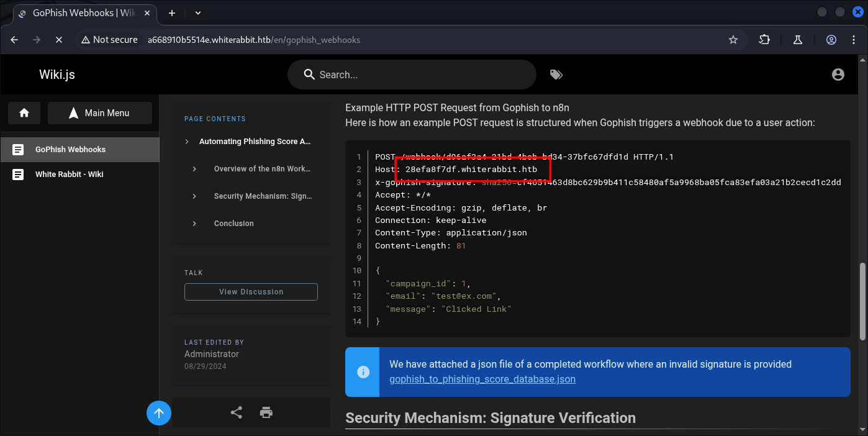Expand Automating Phishing Score section in contents

click(187, 142)
